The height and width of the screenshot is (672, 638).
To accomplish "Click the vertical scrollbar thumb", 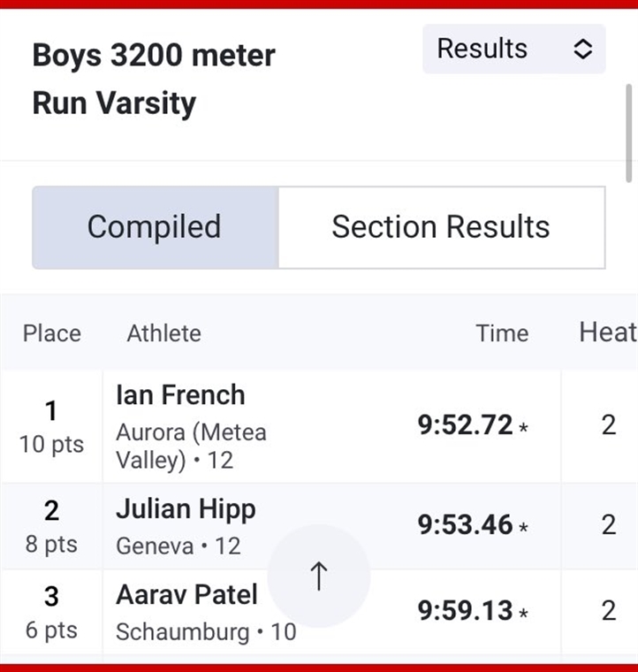I will [x=628, y=134].
